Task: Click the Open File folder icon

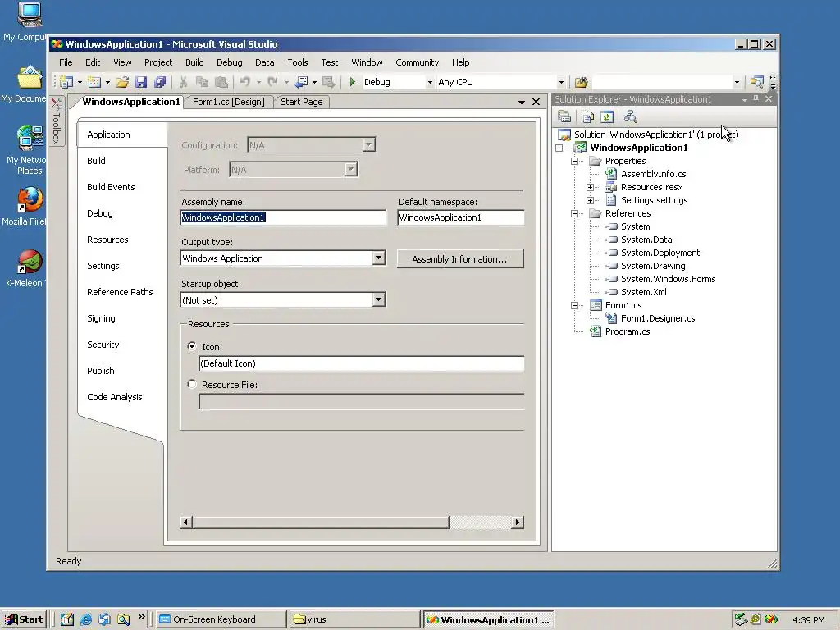Action: click(x=122, y=82)
